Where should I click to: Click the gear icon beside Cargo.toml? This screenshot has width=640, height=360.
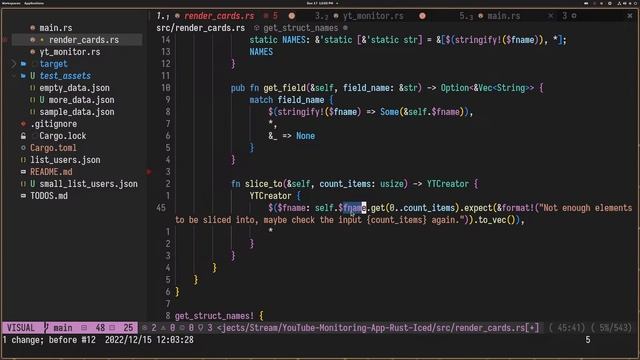click(x=23, y=148)
